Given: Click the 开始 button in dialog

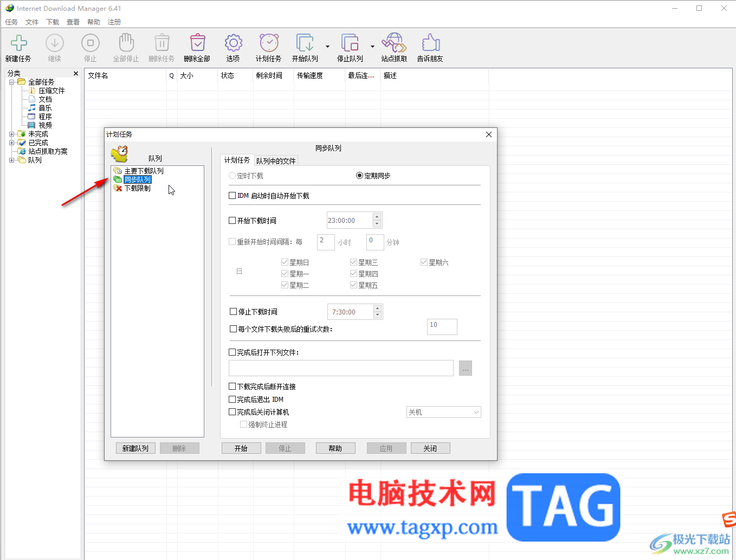Looking at the screenshot, I should (241, 448).
